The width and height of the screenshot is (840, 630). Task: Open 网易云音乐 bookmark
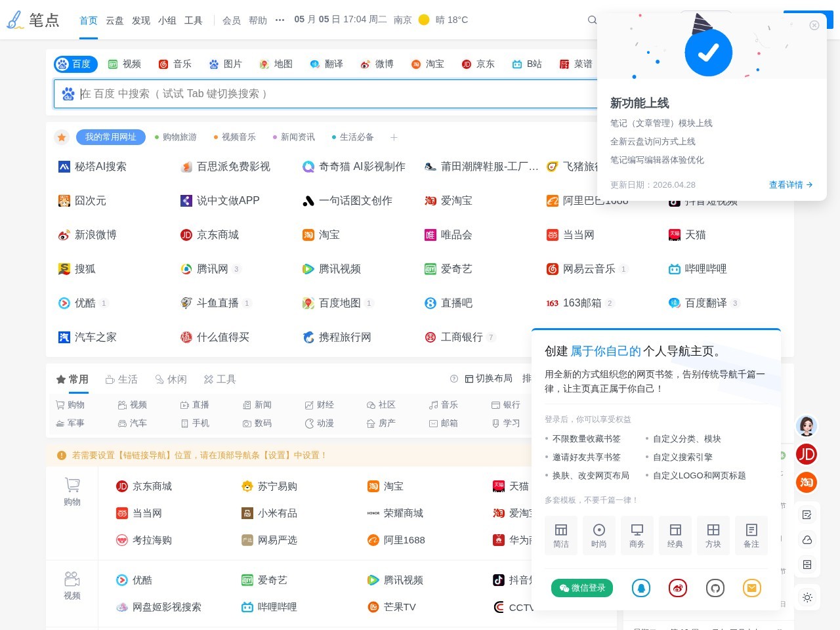coord(581,269)
